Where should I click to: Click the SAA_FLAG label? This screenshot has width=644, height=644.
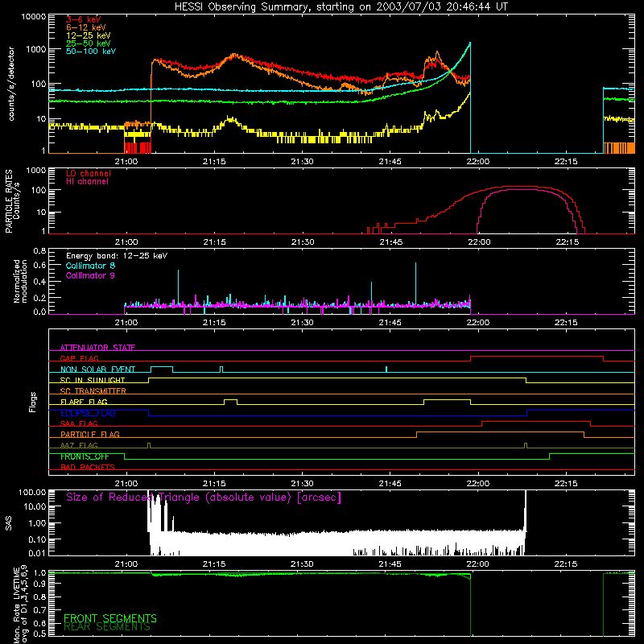coord(79,423)
